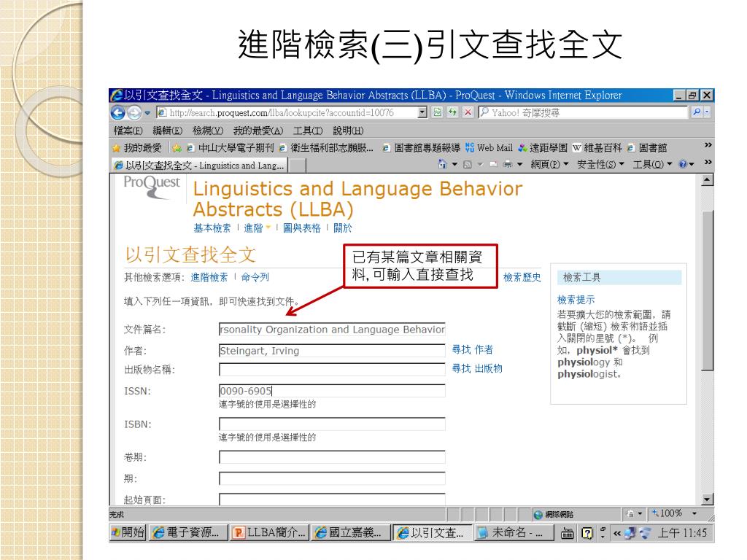
Task: Click the 我的最愛 favorites star button
Action: 137,148
